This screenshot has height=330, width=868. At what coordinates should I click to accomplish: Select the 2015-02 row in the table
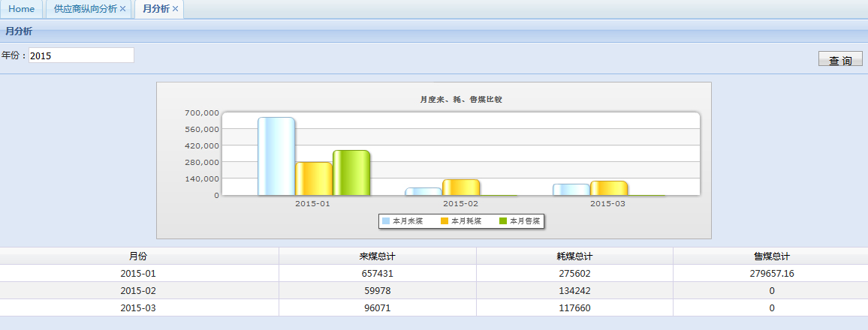pos(138,291)
